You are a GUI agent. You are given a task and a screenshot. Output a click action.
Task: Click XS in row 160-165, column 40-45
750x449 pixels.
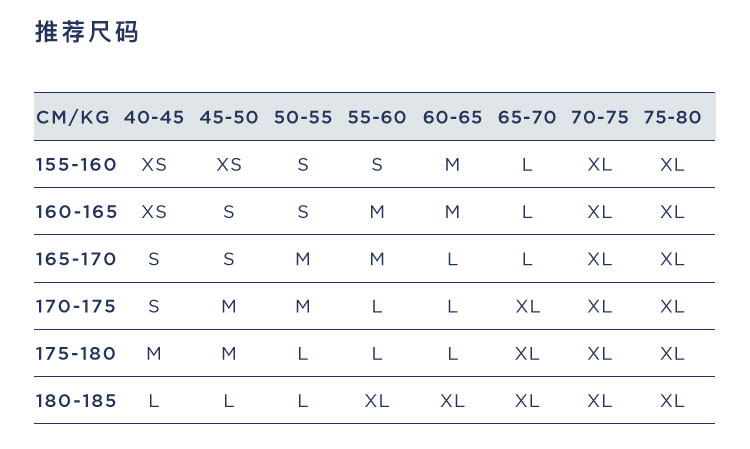pyautogui.click(x=154, y=212)
